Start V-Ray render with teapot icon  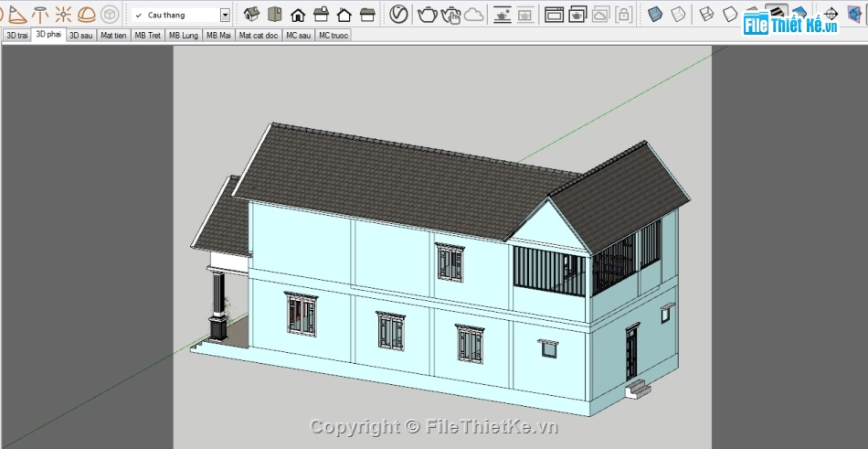[x=428, y=15]
